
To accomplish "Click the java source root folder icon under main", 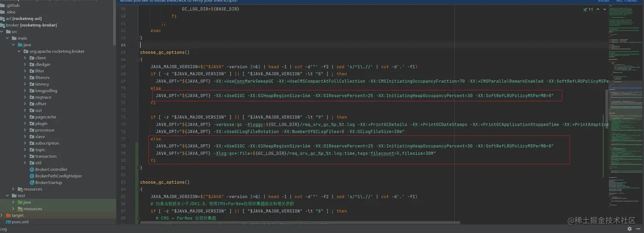I will tap(20, 45).
